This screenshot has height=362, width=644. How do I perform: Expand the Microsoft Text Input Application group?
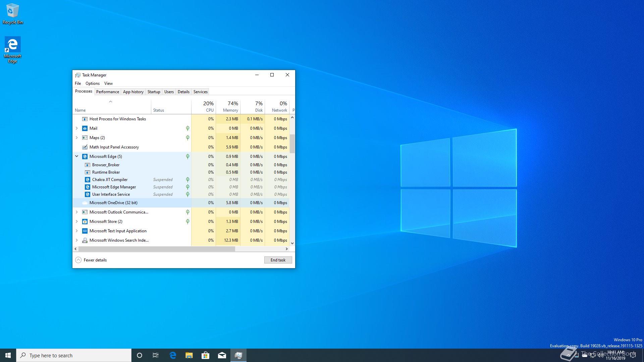[76, 231]
